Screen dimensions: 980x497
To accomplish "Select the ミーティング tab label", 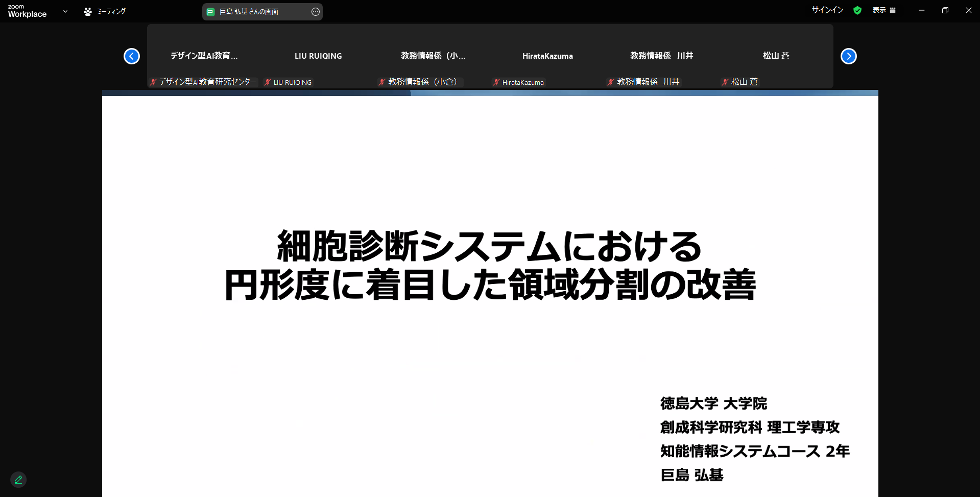I will pos(110,11).
